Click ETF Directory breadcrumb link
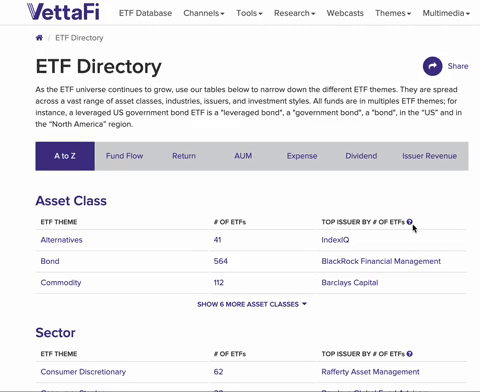Screen dimensions: 480x392 (79, 38)
